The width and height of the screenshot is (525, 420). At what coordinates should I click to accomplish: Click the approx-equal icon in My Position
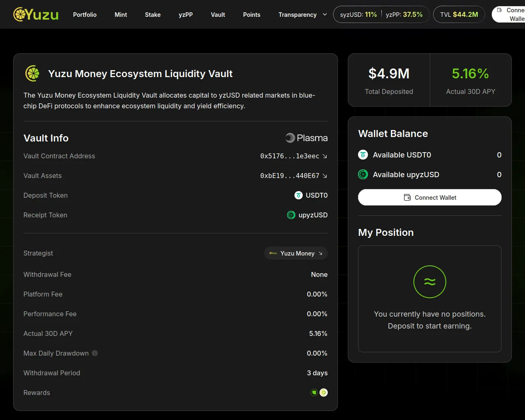430,282
